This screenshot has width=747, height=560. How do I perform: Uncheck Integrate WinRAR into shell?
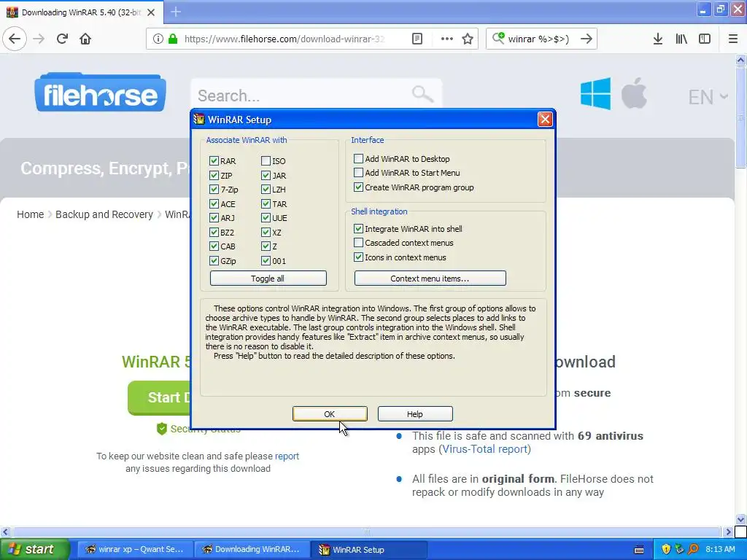pyautogui.click(x=358, y=228)
